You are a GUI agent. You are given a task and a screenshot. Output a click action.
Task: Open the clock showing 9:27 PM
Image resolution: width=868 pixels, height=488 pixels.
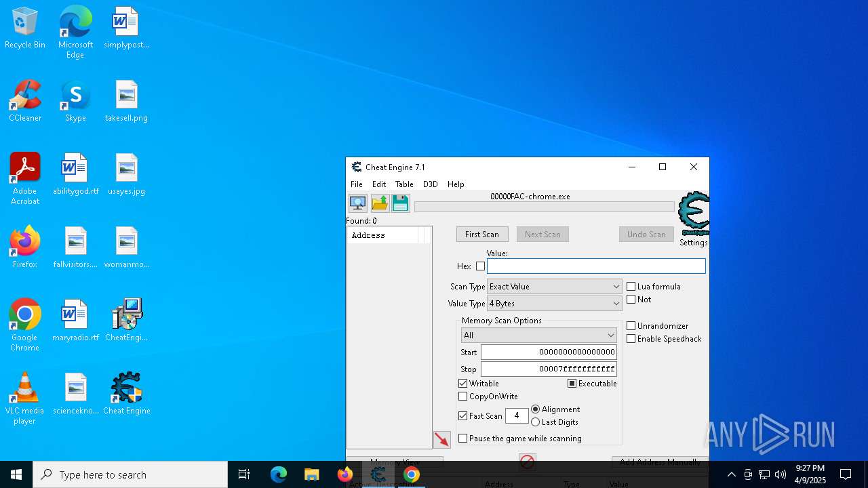point(810,474)
